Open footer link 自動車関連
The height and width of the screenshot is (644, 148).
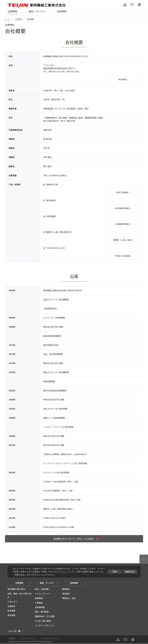(40, 607)
